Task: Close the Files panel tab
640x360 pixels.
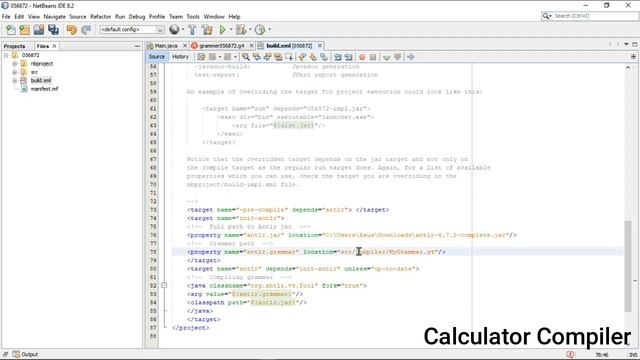Action: (x=54, y=46)
